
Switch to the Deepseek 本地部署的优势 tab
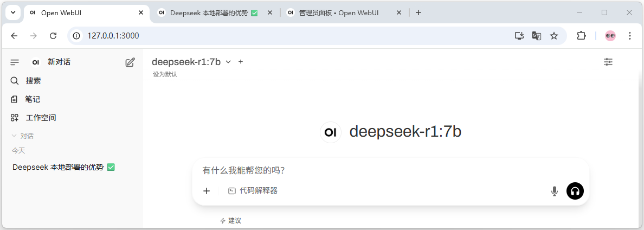215,12
